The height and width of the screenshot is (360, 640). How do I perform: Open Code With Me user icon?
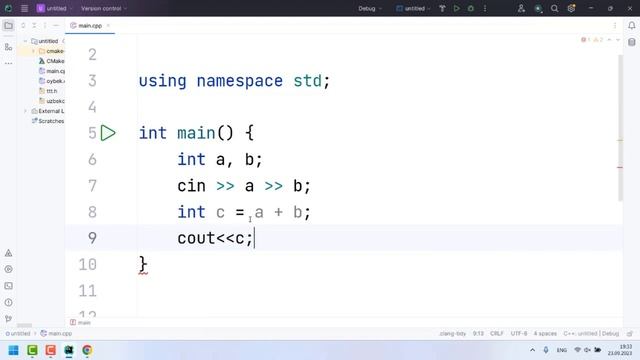[521, 8]
